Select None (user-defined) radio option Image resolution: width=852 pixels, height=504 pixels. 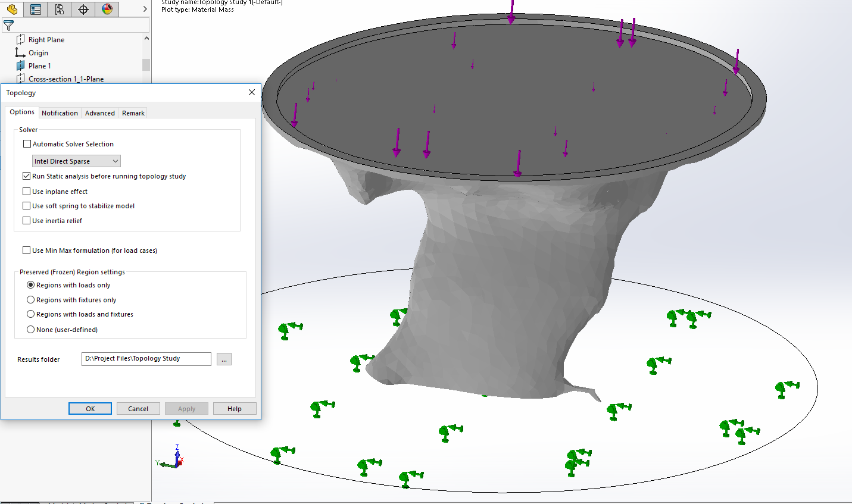(x=30, y=329)
